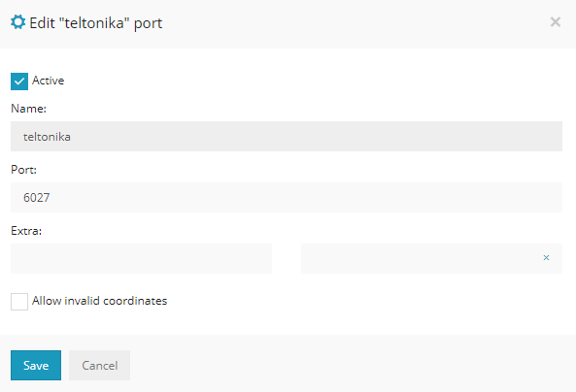
Task: Click the "Allow invalid coordinates" label text
Action: [x=99, y=301]
